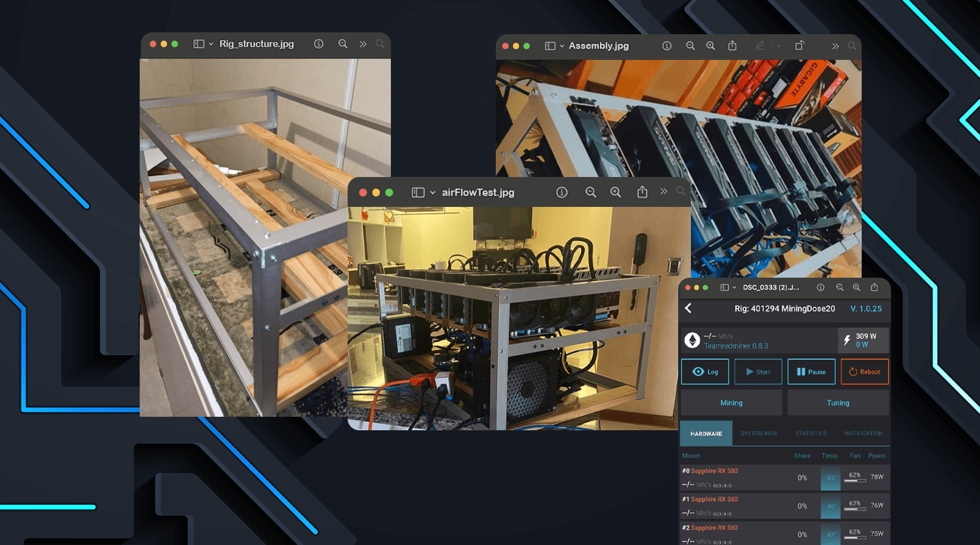Rotate the Assembly.jpg image
980x545 pixels.
[799, 45]
